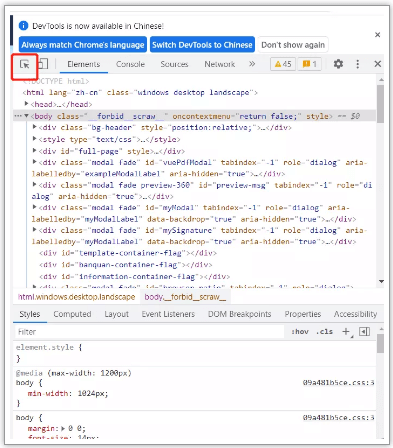Viewport: 393px width, 448px height.
Task: Toggle the computed styles sidebar icon
Action: pos(364,332)
